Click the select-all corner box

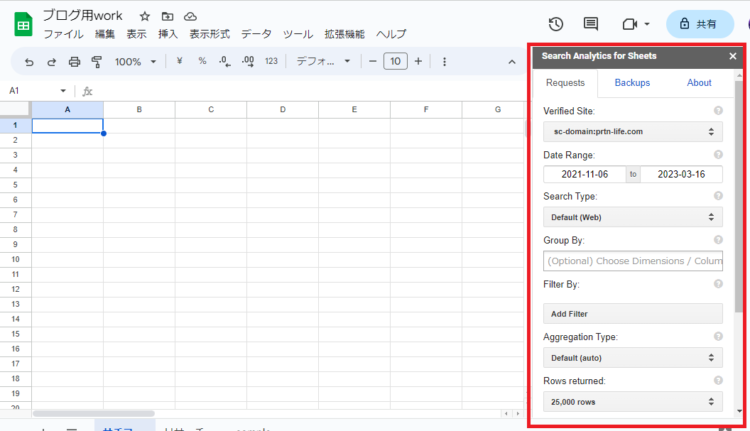coord(15,110)
